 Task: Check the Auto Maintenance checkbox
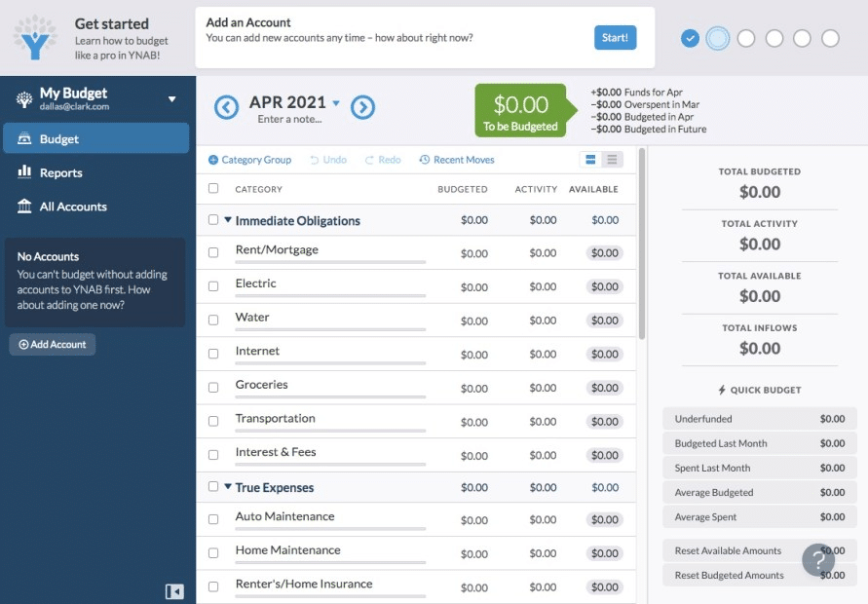pyautogui.click(x=213, y=519)
